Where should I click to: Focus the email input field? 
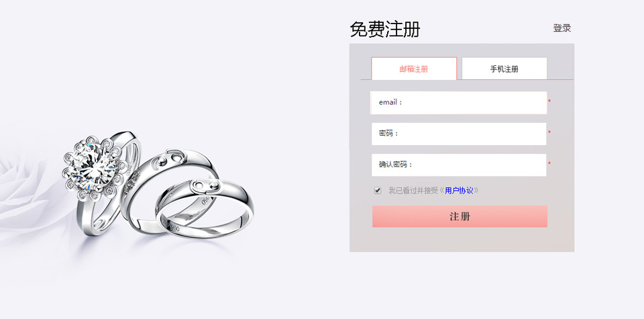(459, 102)
